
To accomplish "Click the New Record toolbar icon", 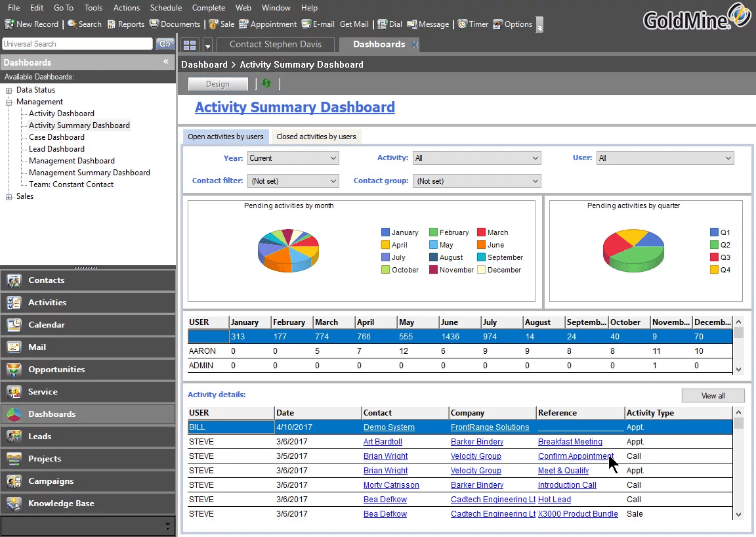I will click(x=10, y=24).
